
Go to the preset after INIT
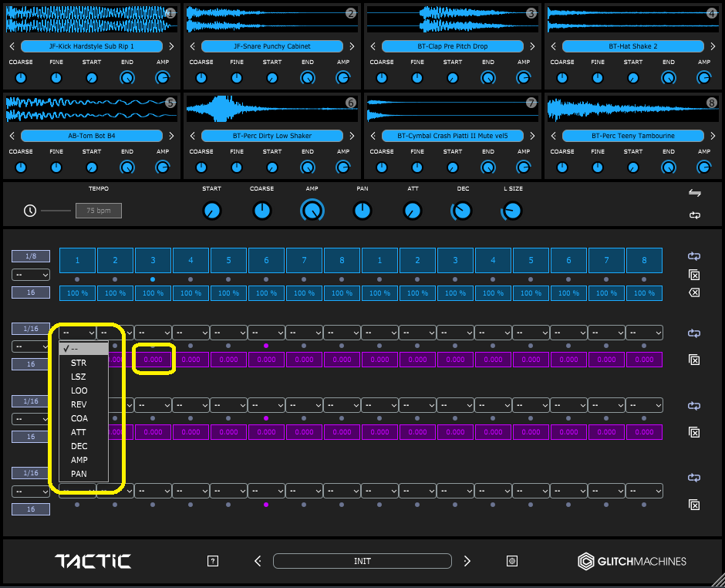click(467, 561)
